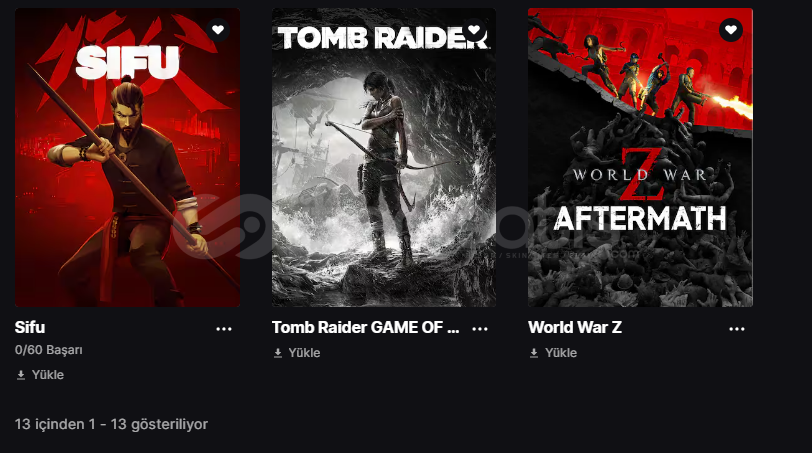
Task: Click the 13 içinden 1 - 13 gösteriliyor text
Action: pos(111,425)
